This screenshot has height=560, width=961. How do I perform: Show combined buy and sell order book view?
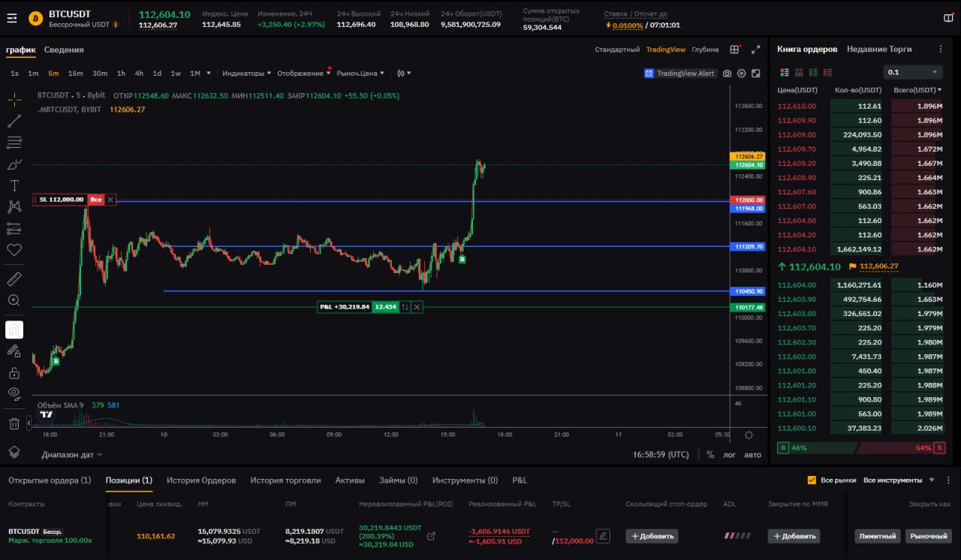[x=785, y=72]
